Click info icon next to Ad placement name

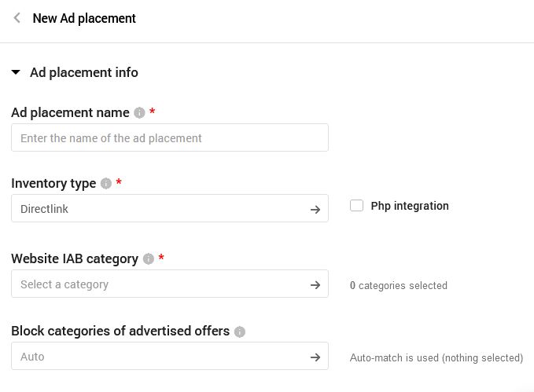[139, 113]
